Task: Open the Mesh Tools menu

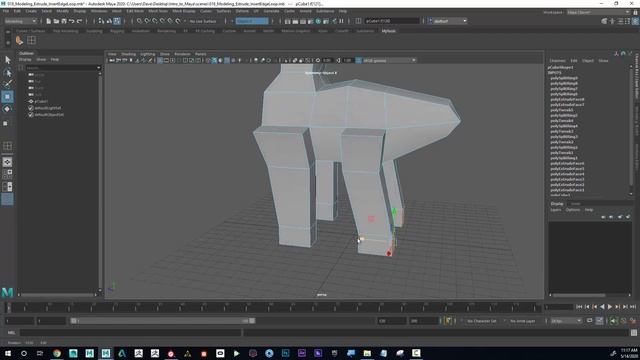Action: click(158, 11)
